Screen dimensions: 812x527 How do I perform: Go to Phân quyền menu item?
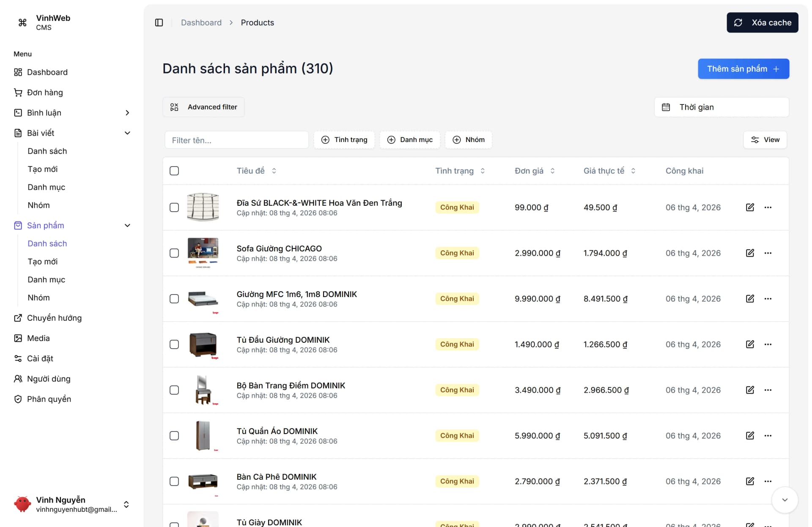pos(49,399)
